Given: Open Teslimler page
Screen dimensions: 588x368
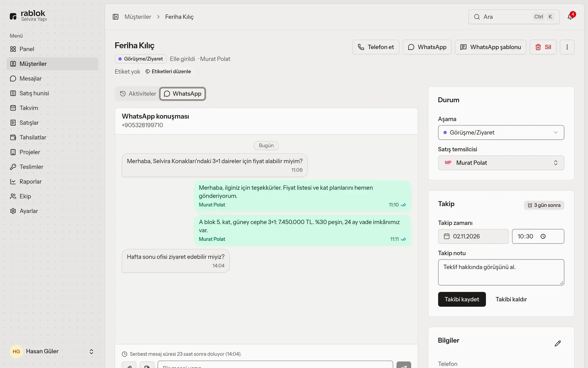Looking at the screenshot, I should pyautogui.click(x=52, y=167).
